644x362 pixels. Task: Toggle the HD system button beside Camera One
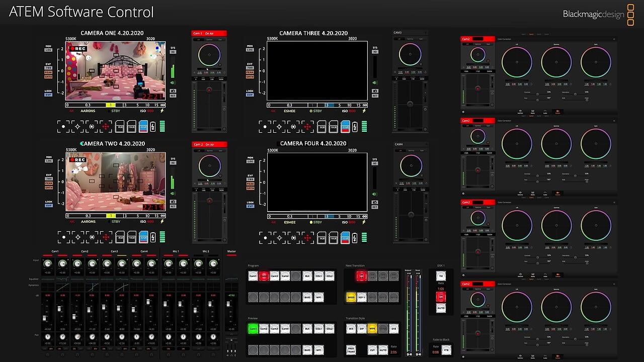173,52
